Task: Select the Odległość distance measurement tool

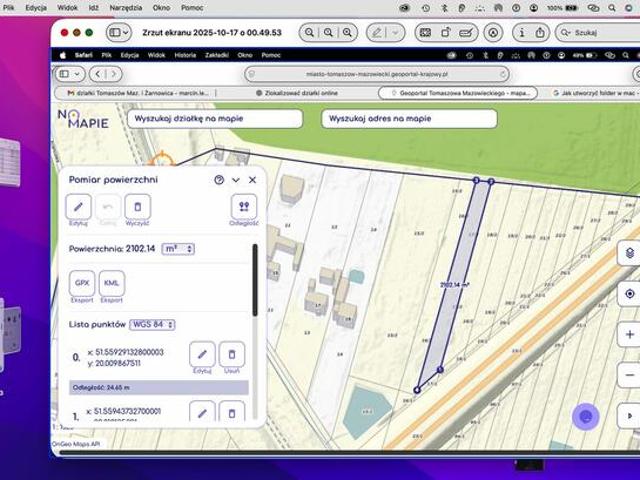Action: tap(243, 207)
